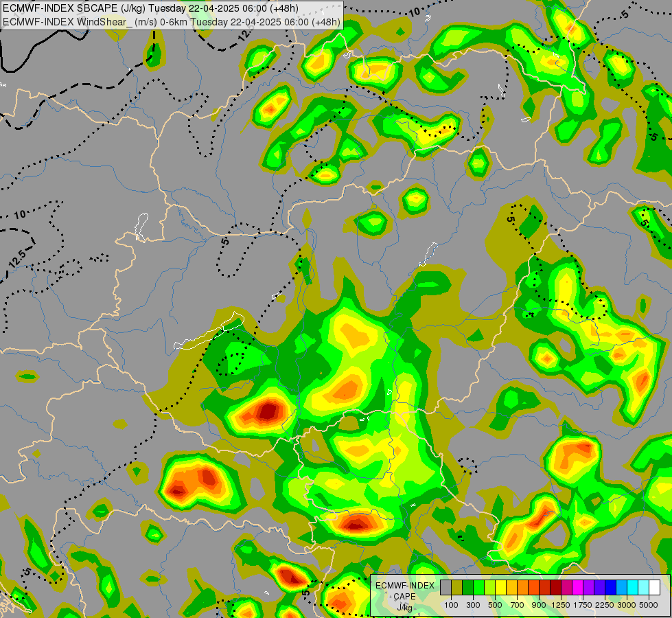The width and height of the screenshot is (672, 618).
Task: Click the SBCAPE title line
Action: [x=151, y=8]
